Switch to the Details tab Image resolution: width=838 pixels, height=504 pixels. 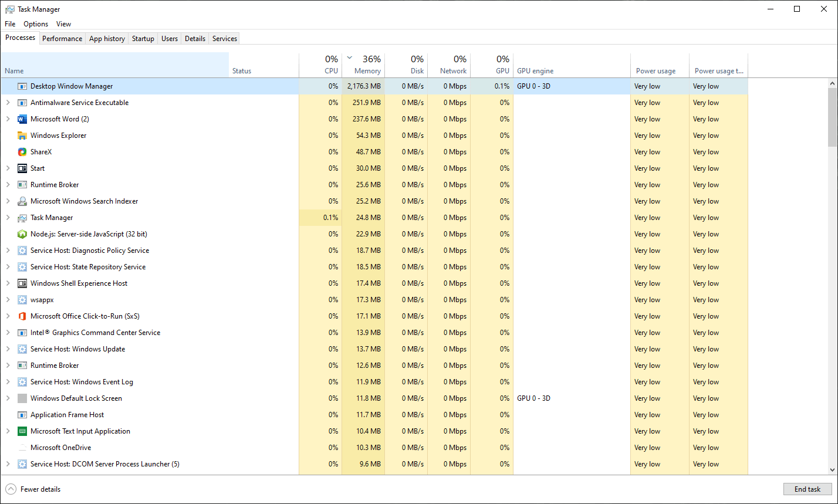195,39
